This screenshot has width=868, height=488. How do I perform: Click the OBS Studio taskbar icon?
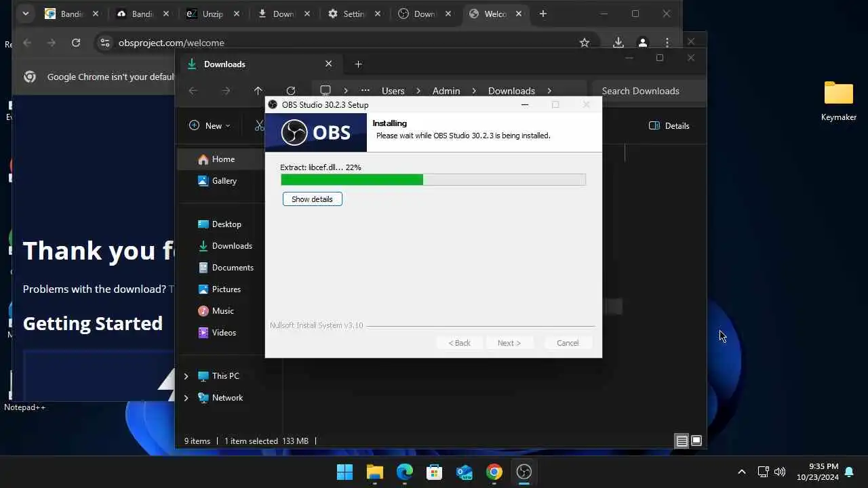pyautogui.click(x=524, y=472)
